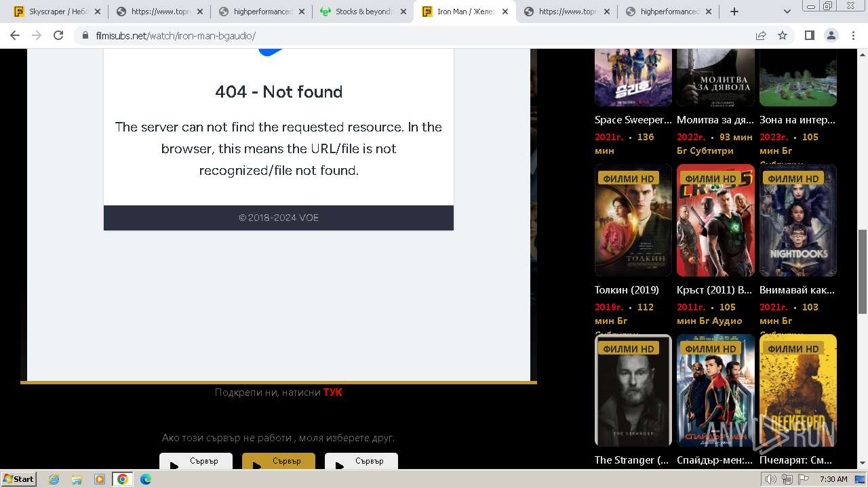868x488 pixels.
Task: Select the first white Сървър button
Action: [x=196, y=461]
